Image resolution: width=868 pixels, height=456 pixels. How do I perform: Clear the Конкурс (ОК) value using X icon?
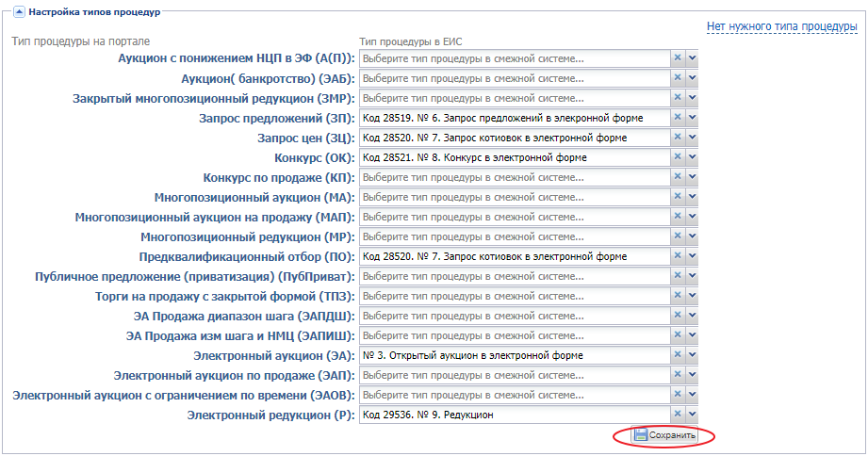(x=677, y=157)
